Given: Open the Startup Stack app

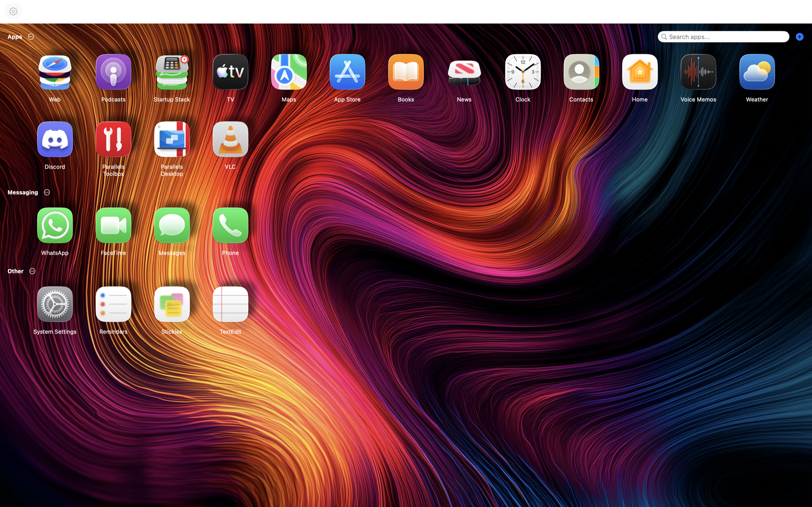Looking at the screenshot, I should (x=171, y=72).
